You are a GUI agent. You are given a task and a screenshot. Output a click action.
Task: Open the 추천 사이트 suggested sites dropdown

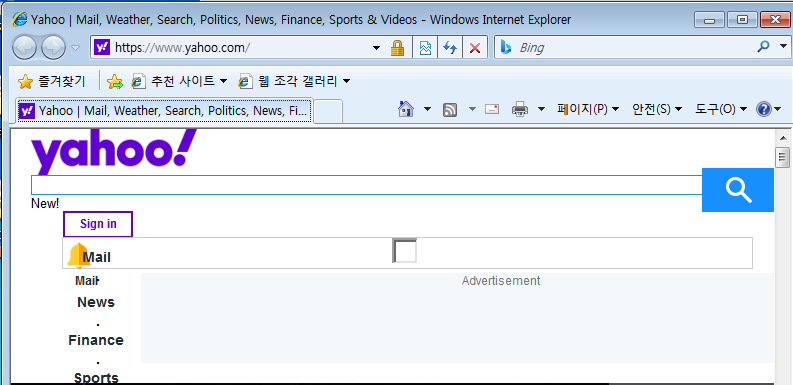click(x=179, y=81)
